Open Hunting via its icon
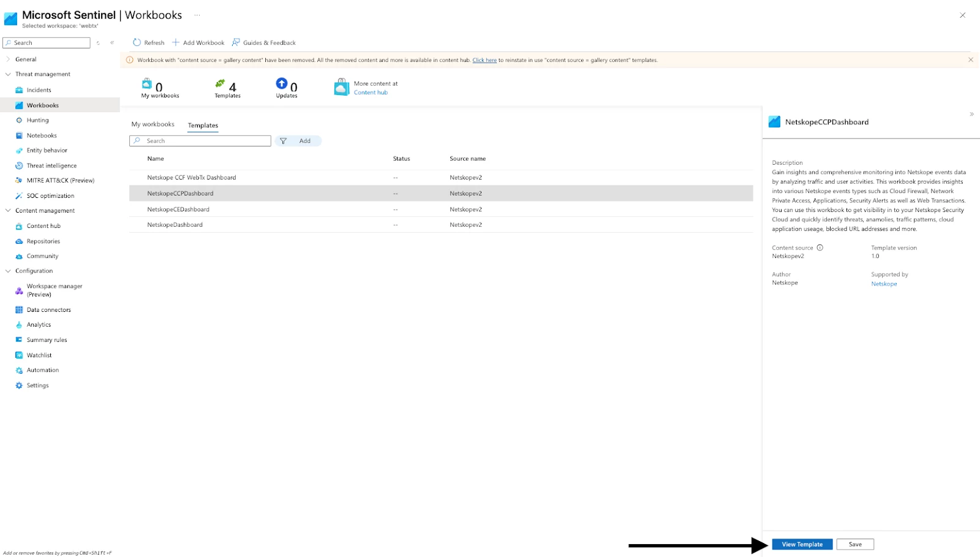The image size is (980, 557). tap(19, 120)
